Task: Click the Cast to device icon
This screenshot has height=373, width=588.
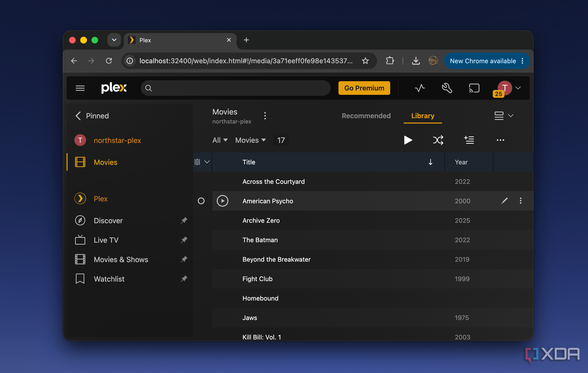Action: [474, 88]
